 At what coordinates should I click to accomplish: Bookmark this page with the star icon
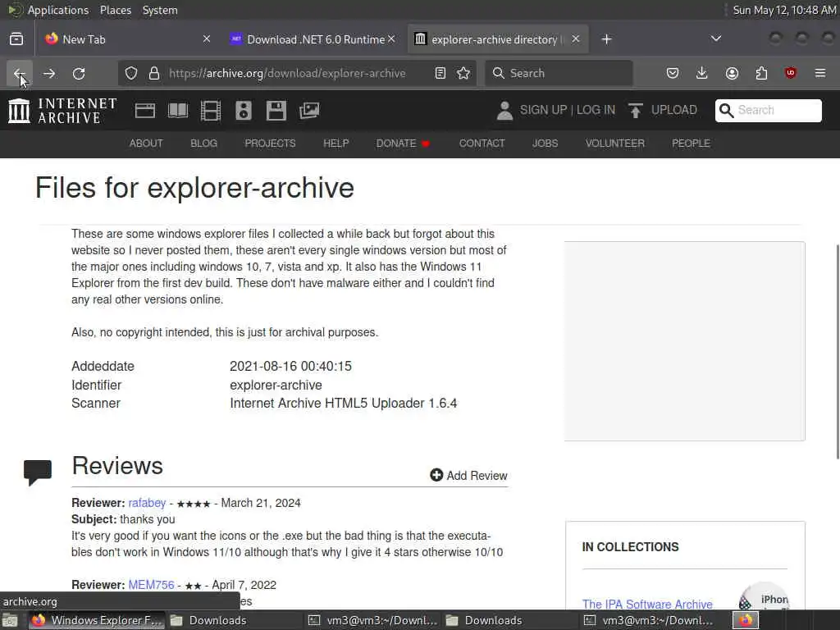pyautogui.click(x=463, y=73)
